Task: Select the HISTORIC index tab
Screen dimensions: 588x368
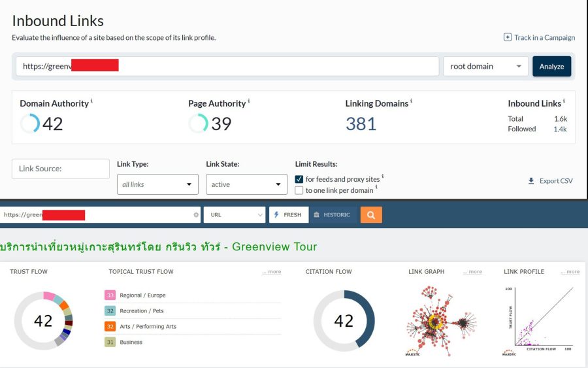Action: pos(333,215)
